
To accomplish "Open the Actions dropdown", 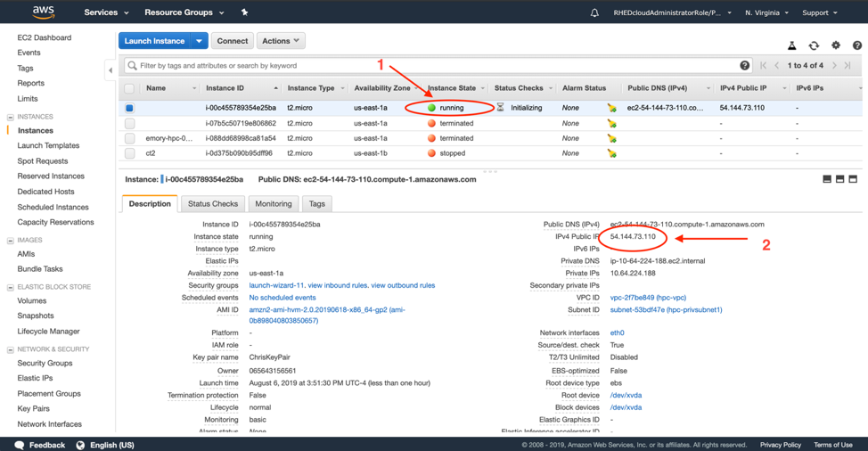I will [281, 41].
